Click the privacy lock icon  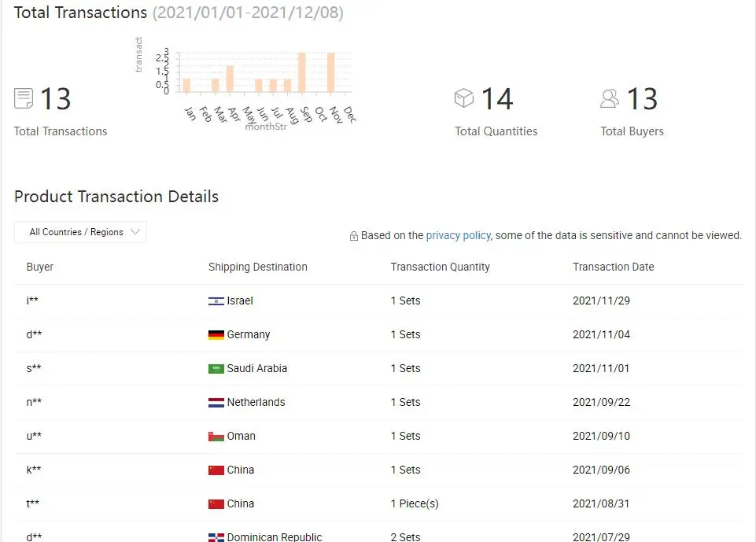pos(354,236)
